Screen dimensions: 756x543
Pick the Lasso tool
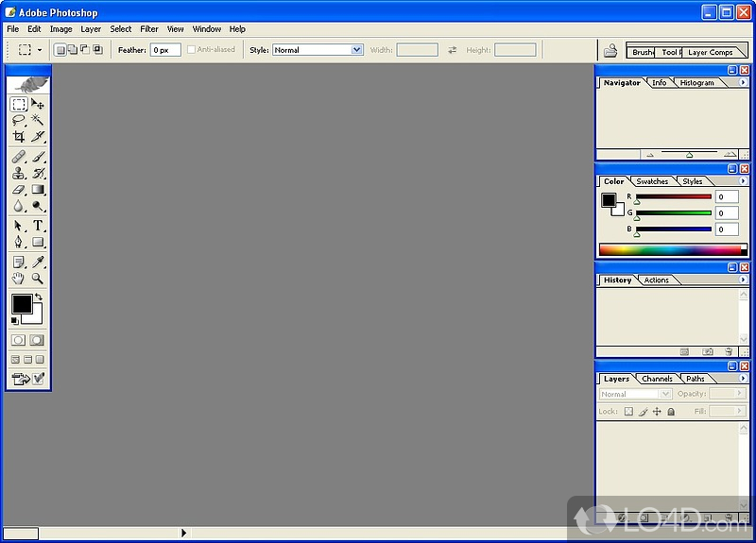click(19, 120)
